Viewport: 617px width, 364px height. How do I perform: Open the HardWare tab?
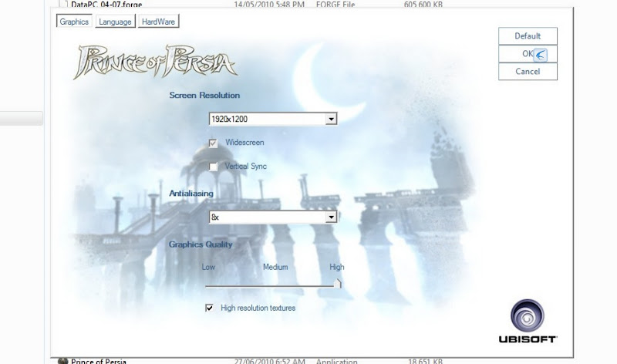[159, 22]
